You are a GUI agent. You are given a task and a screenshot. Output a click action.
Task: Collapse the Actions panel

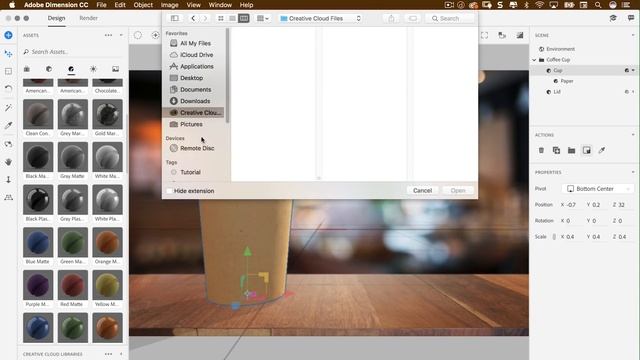click(633, 135)
